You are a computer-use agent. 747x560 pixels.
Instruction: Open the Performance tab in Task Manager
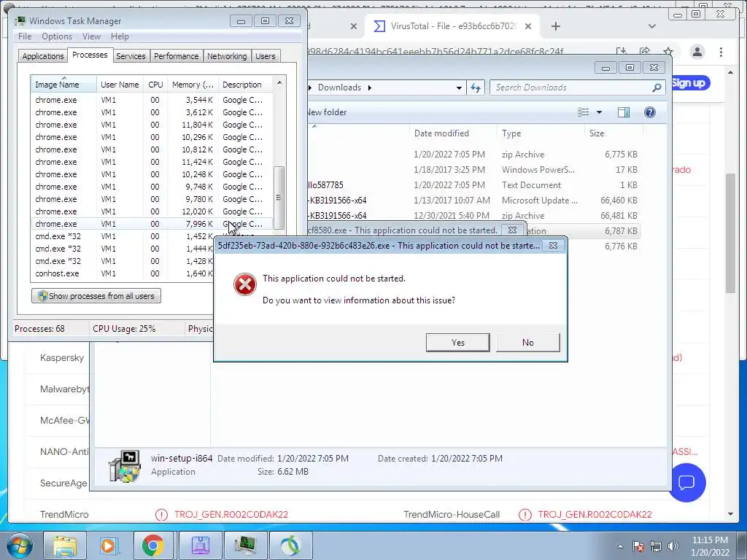176,56
